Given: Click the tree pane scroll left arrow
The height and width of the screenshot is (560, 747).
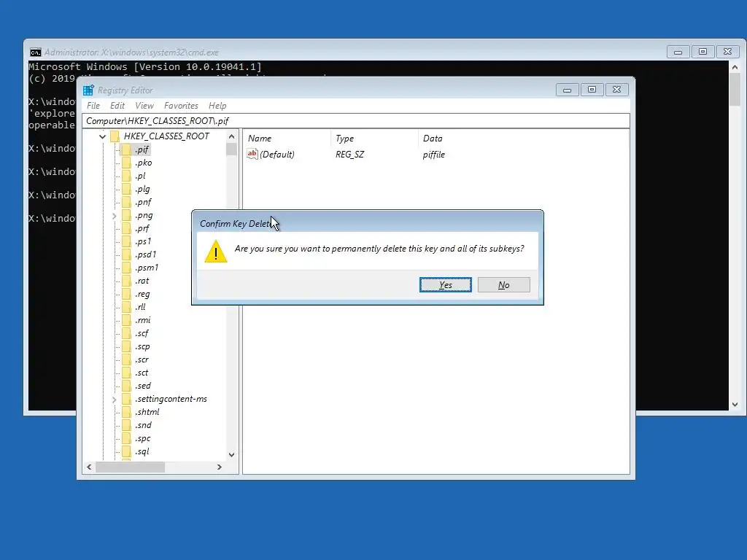Looking at the screenshot, I should [x=89, y=467].
